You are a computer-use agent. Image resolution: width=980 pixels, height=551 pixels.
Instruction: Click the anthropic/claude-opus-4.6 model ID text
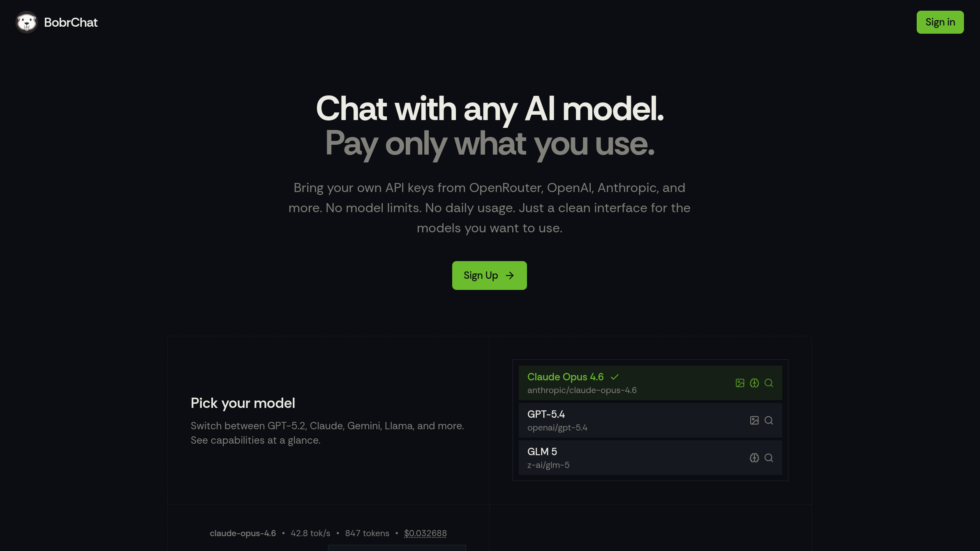click(582, 390)
